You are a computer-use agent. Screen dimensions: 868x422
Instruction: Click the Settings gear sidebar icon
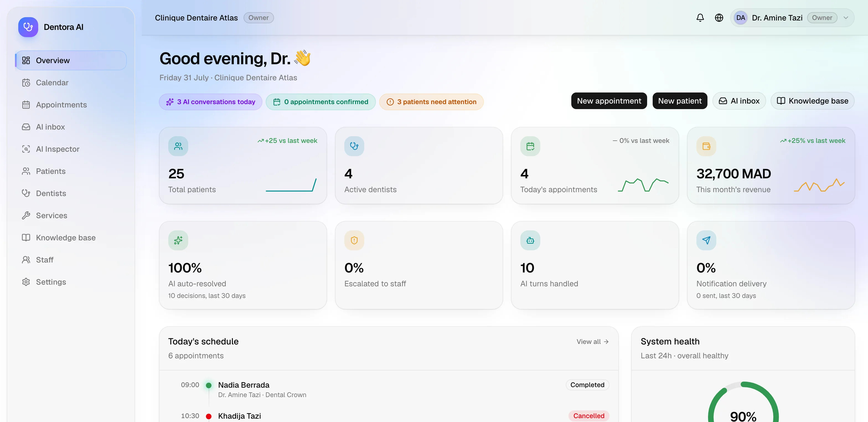(x=26, y=282)
